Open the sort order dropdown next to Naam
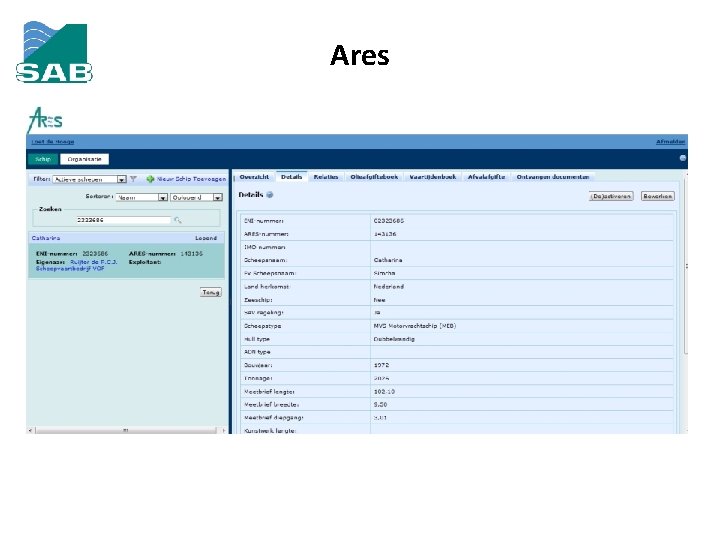This screenshot has height=540, width=720. tap(197, 197)
